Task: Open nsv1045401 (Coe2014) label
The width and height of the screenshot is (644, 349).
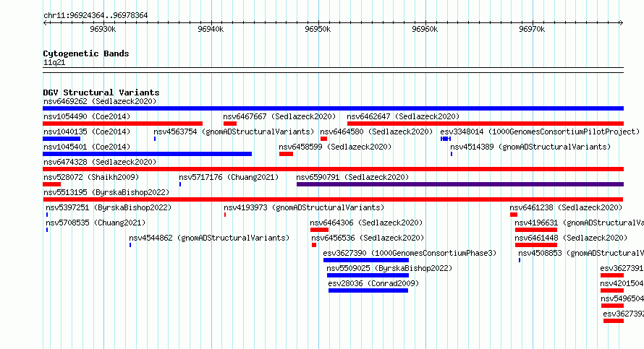Action: pos(87,147)
